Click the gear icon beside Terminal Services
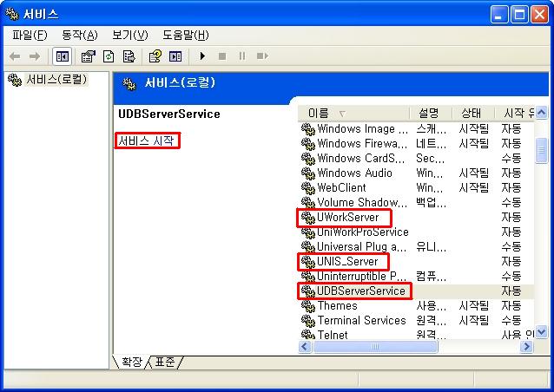554x392 pixels. click(308, 321)
